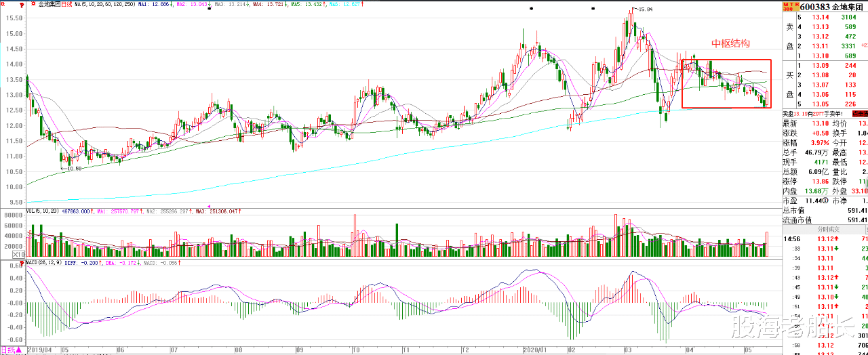Select sell level 1 row priced 13.10
Screen dimensions: 868x355
tap(831, 55)
